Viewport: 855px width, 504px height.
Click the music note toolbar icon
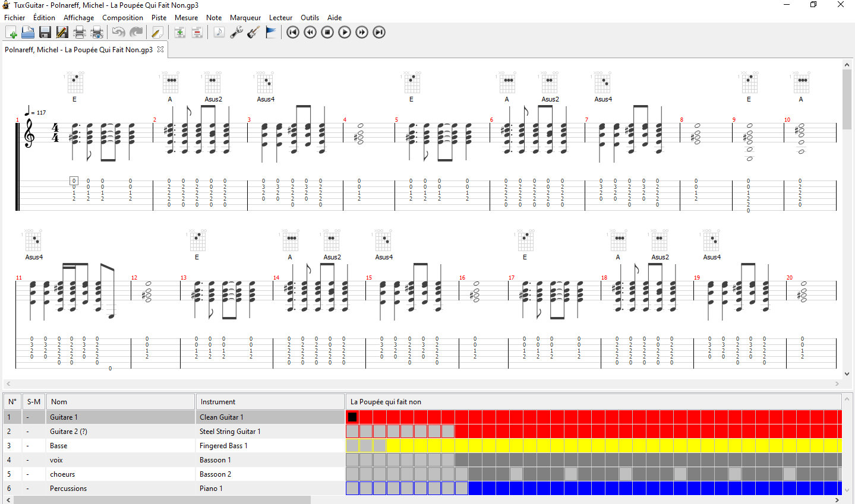(x=219, y=32)
